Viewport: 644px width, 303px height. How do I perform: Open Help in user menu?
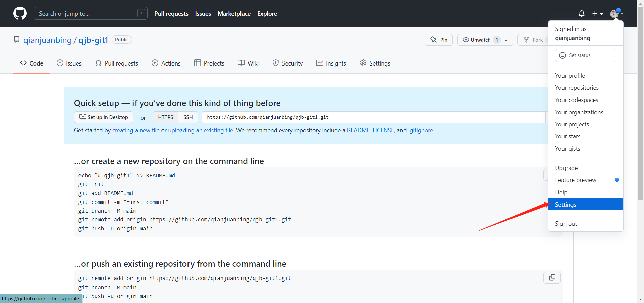(586, 192)
